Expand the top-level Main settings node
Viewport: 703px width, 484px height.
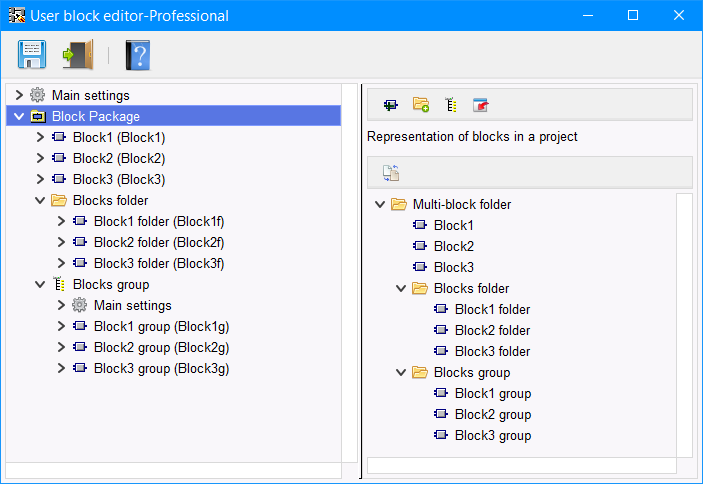(19, 95)
